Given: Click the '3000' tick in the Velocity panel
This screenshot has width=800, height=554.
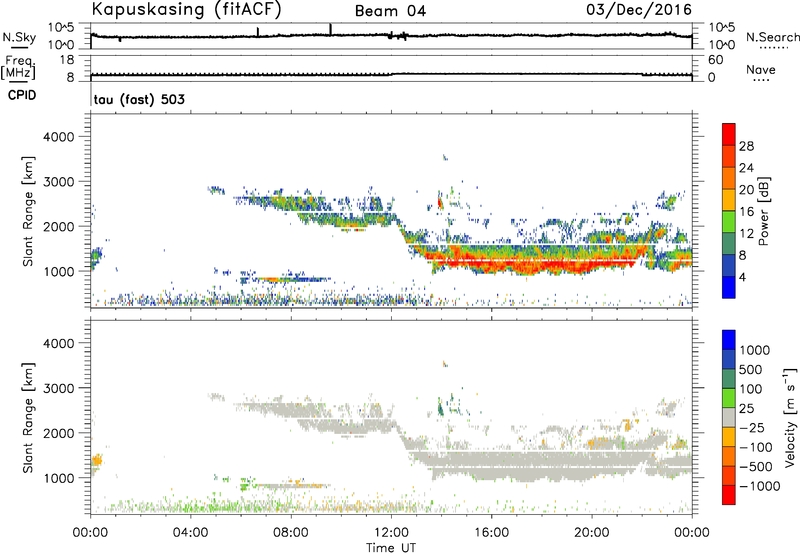Looking at the screenshot, I should click(x=59, y=388).
